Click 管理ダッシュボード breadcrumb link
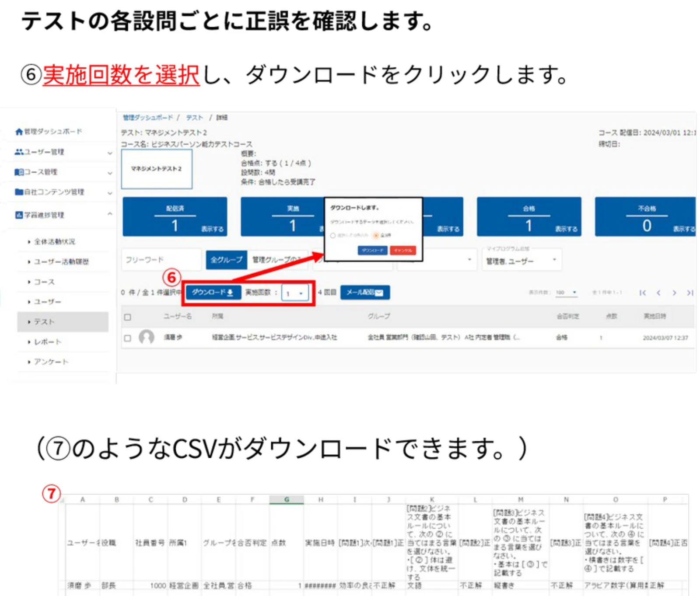Viewport: 700px width, 596px height. click(148, 117)
